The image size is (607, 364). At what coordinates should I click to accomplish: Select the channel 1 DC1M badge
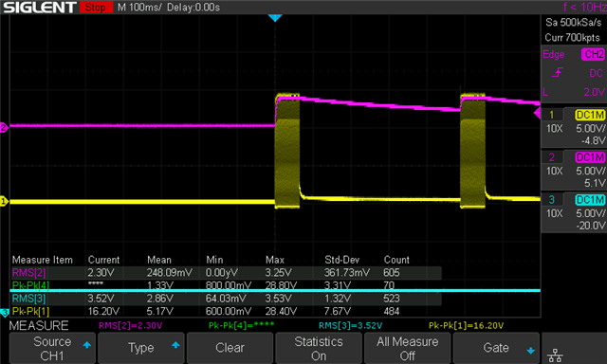(590, 115)
